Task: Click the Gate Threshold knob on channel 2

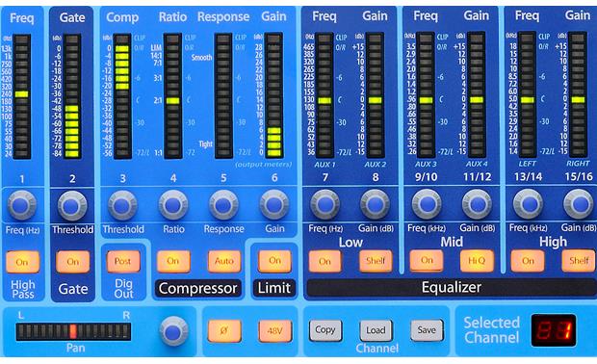Action: pyautogui.click(x=71, y=206)
